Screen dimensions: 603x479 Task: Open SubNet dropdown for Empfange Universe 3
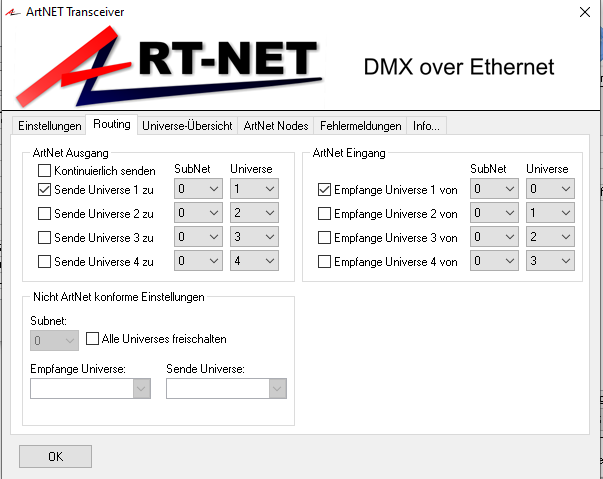point(494,237)
